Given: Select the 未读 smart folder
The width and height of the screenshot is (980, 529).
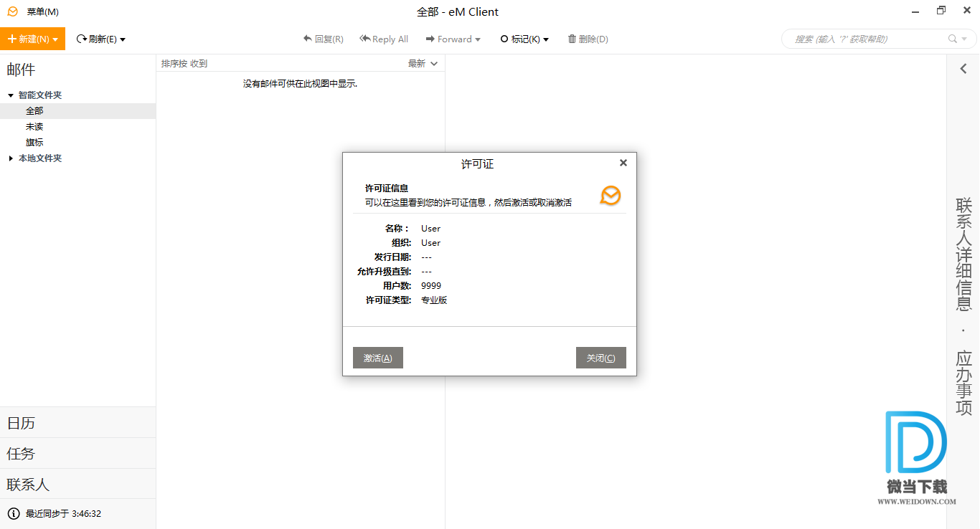Looking at the screenshot, I should coord(77,126).
